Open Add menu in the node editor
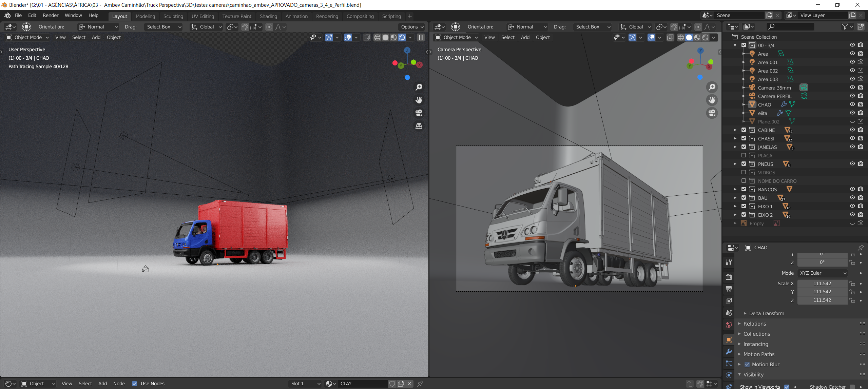The image size is (868, 389). tap(102, 384)
